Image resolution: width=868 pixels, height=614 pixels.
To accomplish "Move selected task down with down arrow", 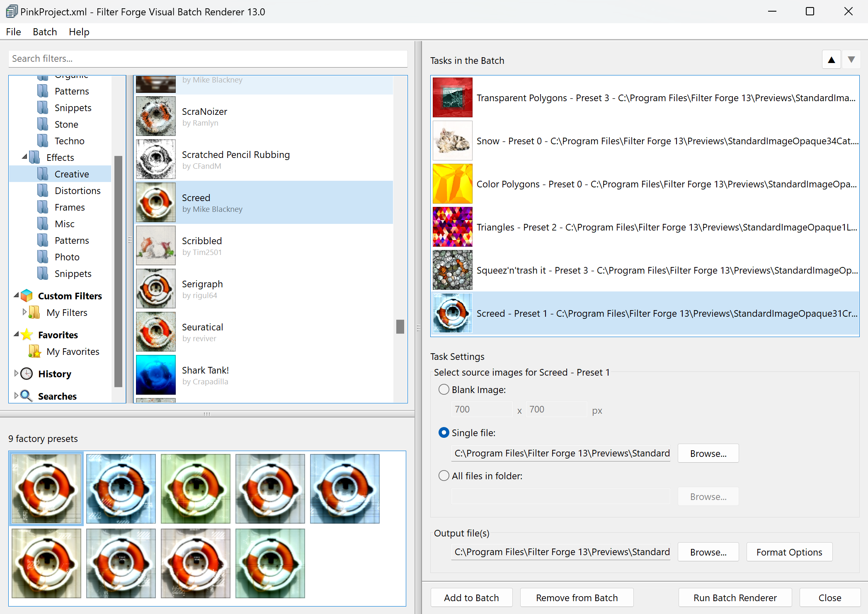I will click(x=851, y=60).
